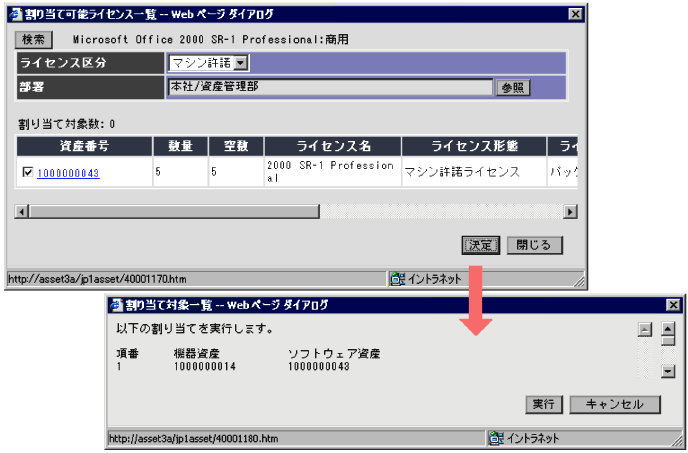Click the resize grip of upper dialog status bar

click(579, 281)
